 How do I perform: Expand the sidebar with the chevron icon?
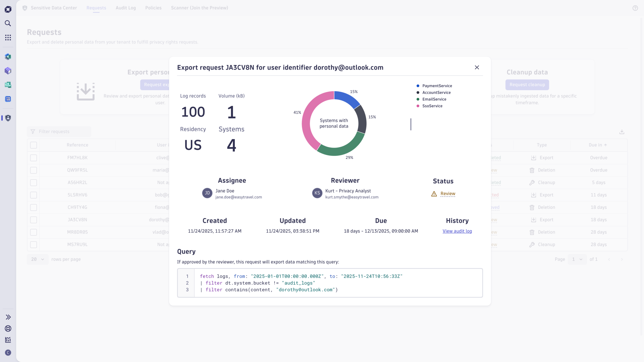click(8, 317)
